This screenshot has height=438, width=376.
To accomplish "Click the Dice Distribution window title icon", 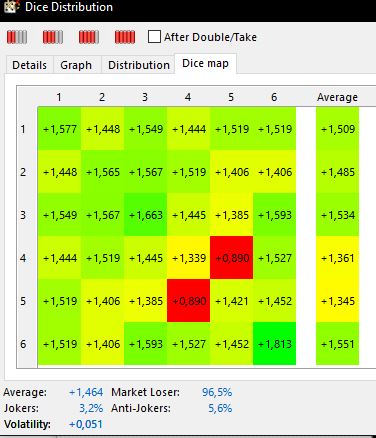I will click(10, 6).
